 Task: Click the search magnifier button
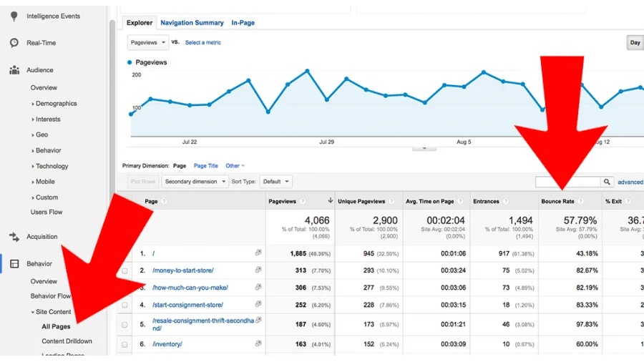point(607,182)
